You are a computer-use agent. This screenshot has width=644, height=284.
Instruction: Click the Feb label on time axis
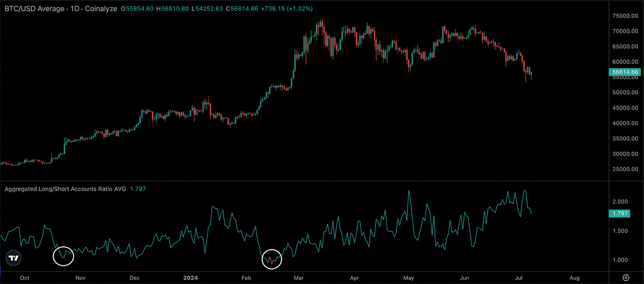point(246,278)
